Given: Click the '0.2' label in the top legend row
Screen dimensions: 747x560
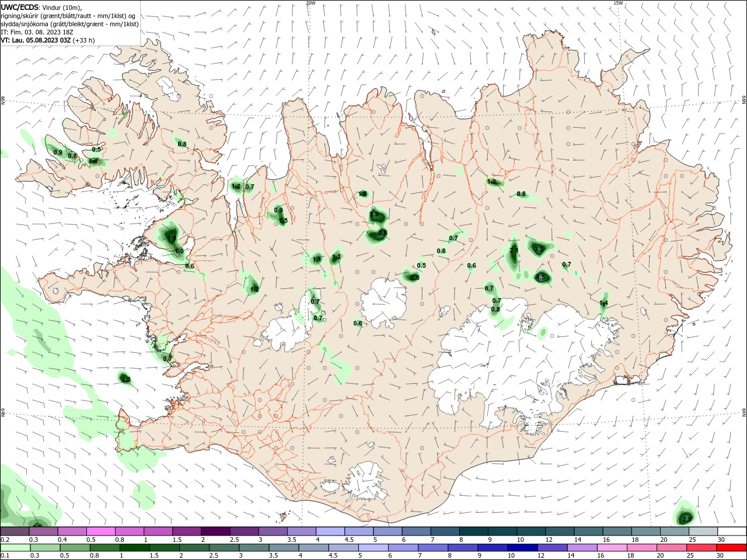Looking at the screenshot, I should [5, 540].
